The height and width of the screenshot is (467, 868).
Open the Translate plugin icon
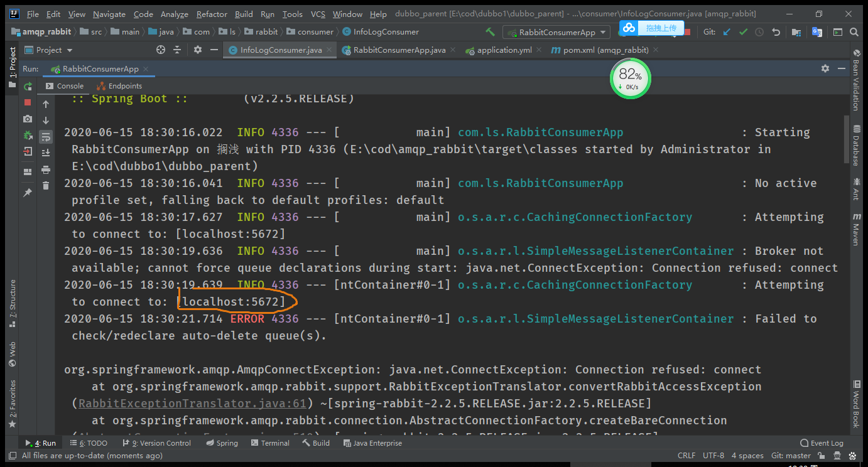click(817, 31)
